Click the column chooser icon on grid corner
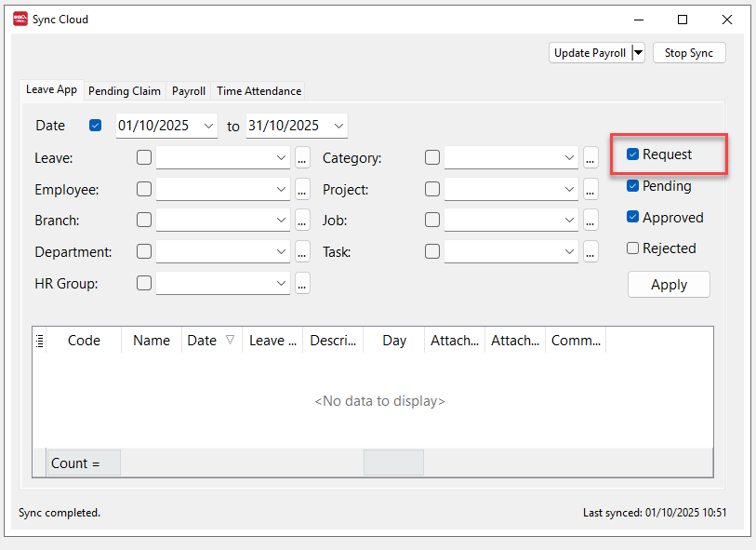Image resolution: width=756 pixels, height=550 pixels. tap(39, 340)
